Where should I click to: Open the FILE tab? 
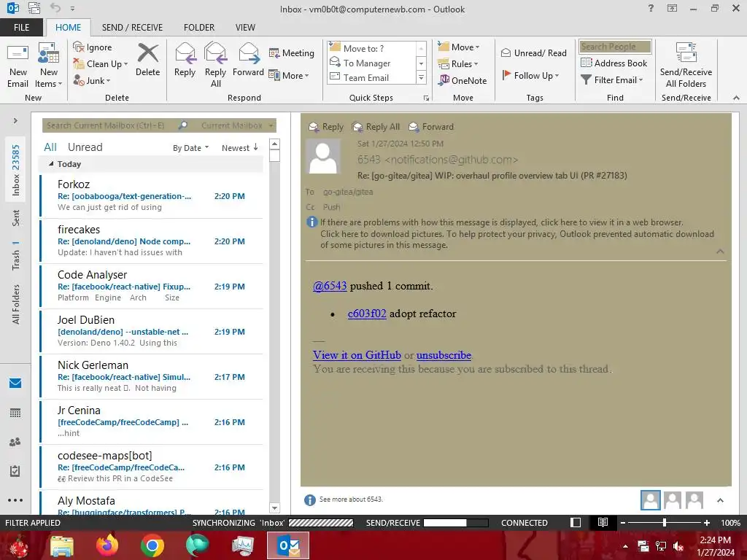(x=21, y=27)
